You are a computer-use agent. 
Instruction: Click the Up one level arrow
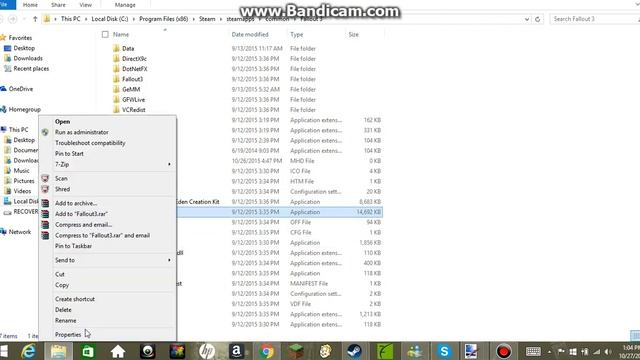click(35, 19)
